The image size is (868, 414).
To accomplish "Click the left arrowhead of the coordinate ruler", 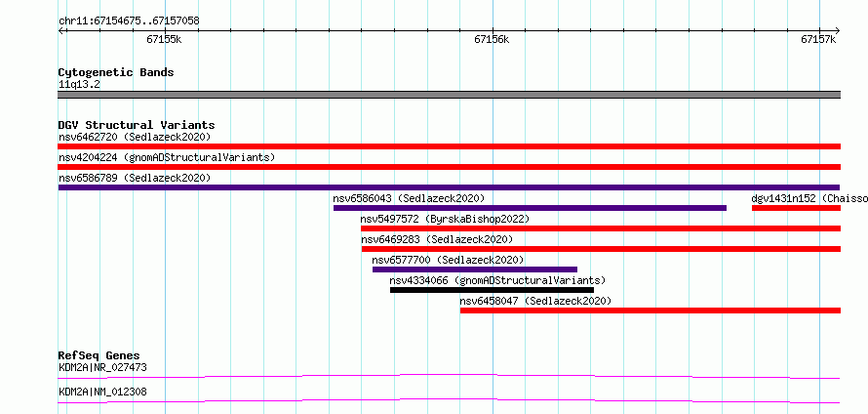I will (x=60, y=31).
